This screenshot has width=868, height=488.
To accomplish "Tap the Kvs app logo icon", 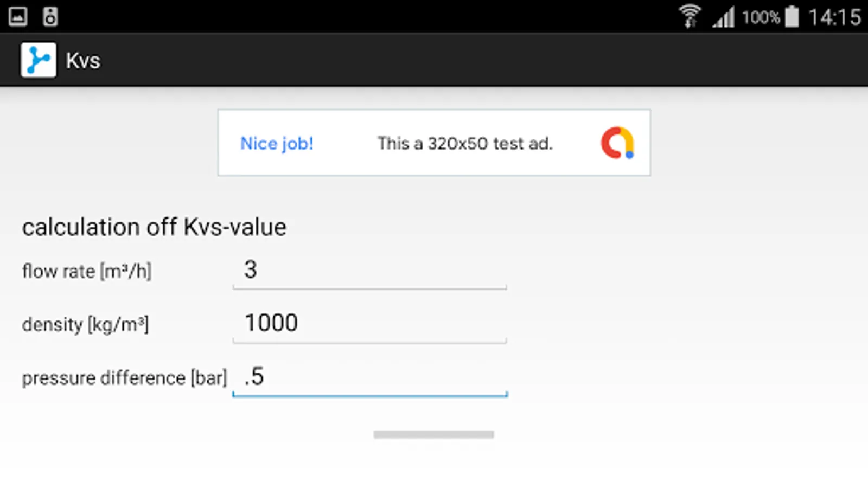I will 38,60.
